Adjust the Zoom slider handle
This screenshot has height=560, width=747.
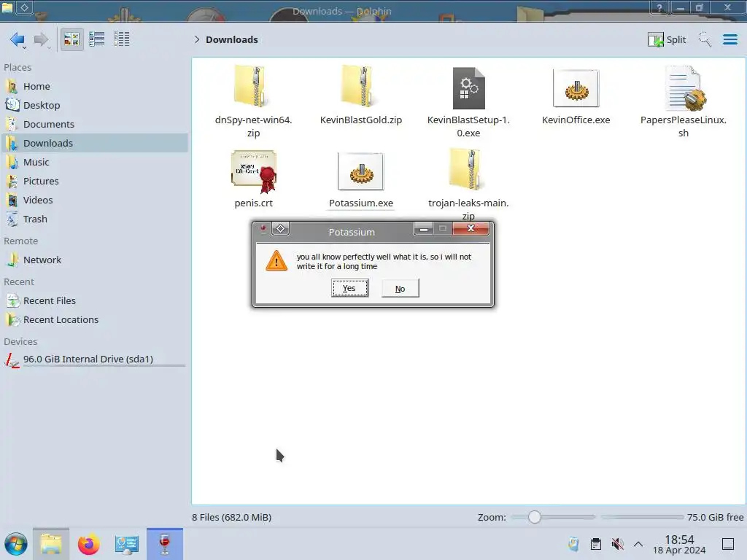[535, 517]
